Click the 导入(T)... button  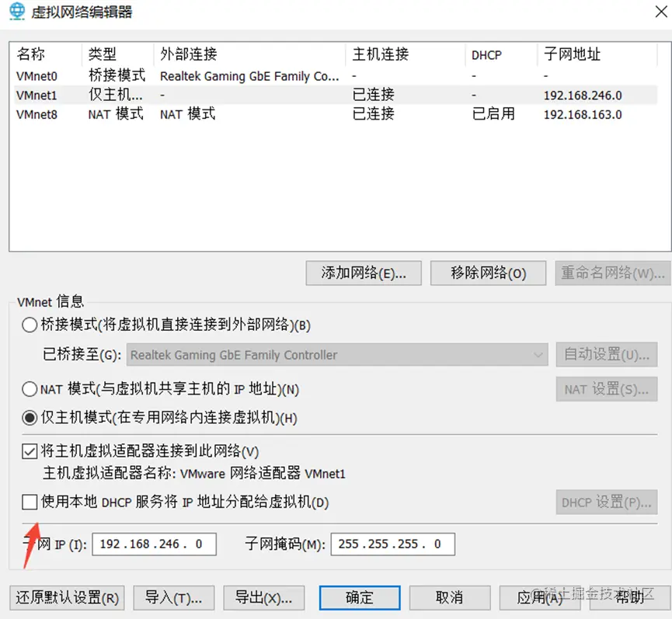(173, 597)
